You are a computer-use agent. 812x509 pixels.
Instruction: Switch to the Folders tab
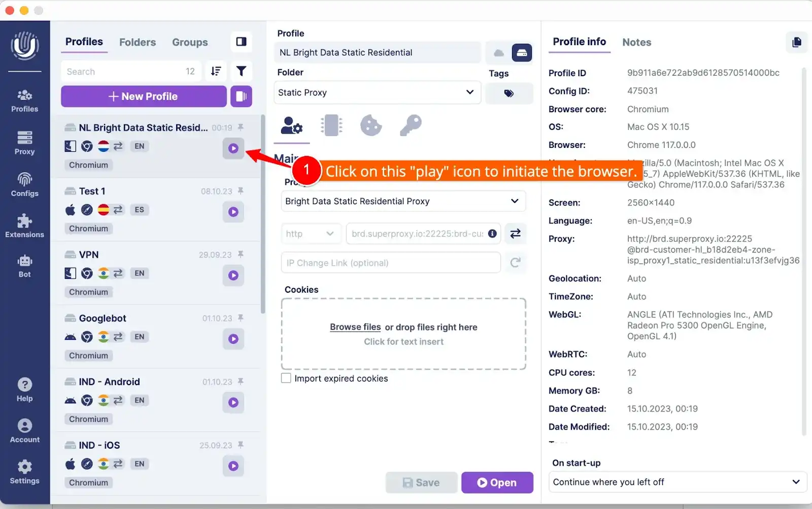pyautogui.click(x=138, y=42)
